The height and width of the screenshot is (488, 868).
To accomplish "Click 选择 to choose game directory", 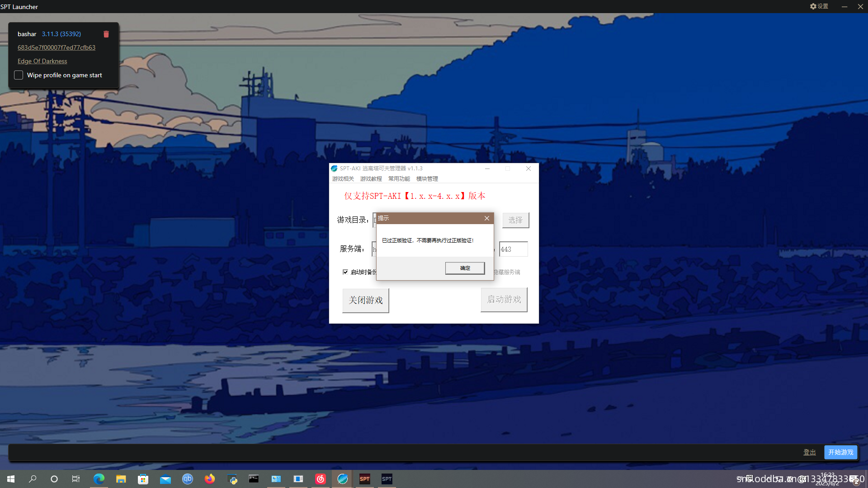I will (515, 220).
